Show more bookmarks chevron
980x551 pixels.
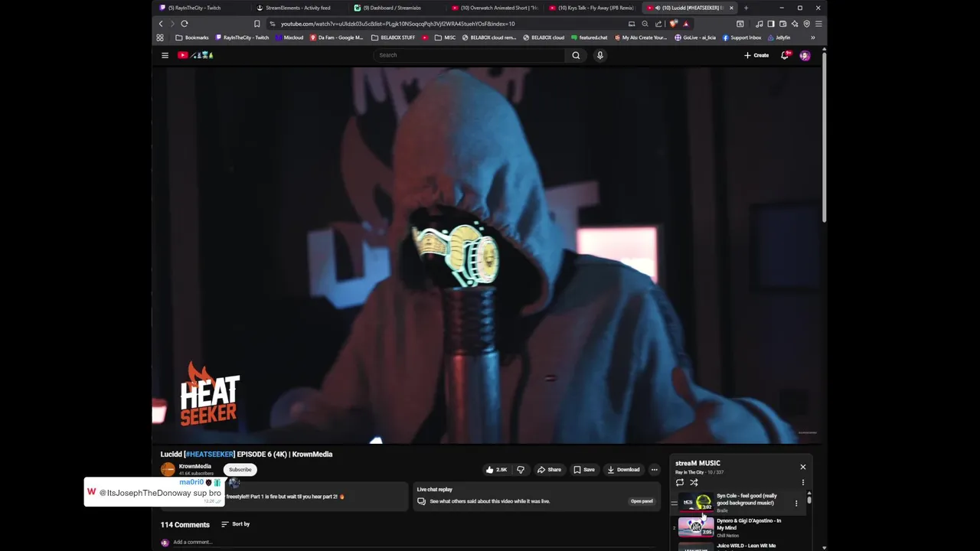(812, 37)
